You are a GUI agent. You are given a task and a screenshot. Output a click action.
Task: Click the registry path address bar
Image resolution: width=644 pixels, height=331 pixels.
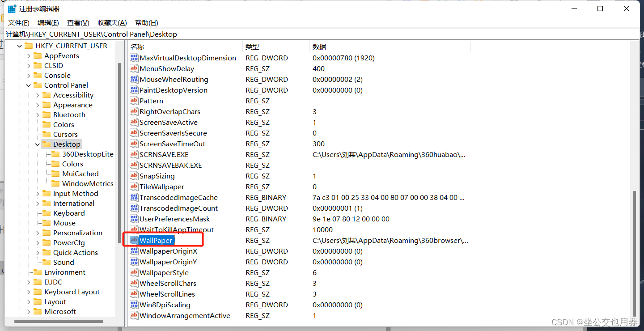[322, 34]
